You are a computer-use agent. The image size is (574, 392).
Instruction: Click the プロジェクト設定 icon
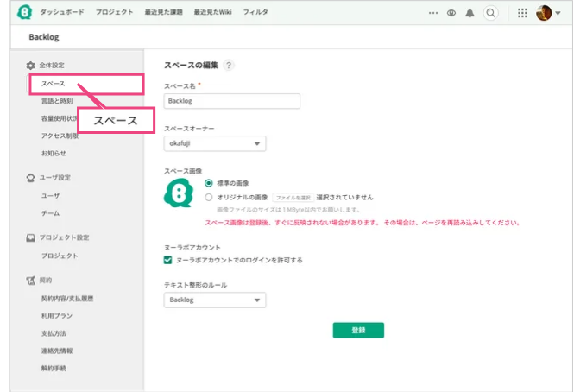[x=30, y=237]
